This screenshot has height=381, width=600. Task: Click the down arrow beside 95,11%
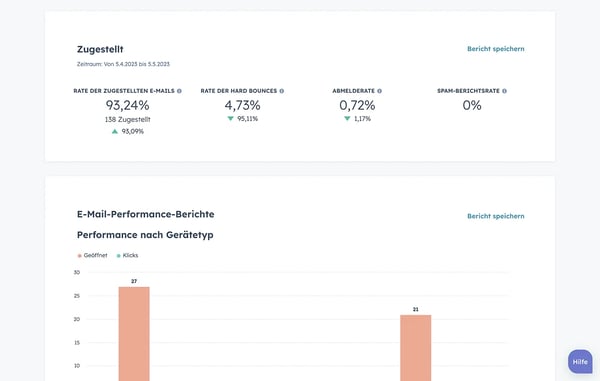click(x=230, y=119)
